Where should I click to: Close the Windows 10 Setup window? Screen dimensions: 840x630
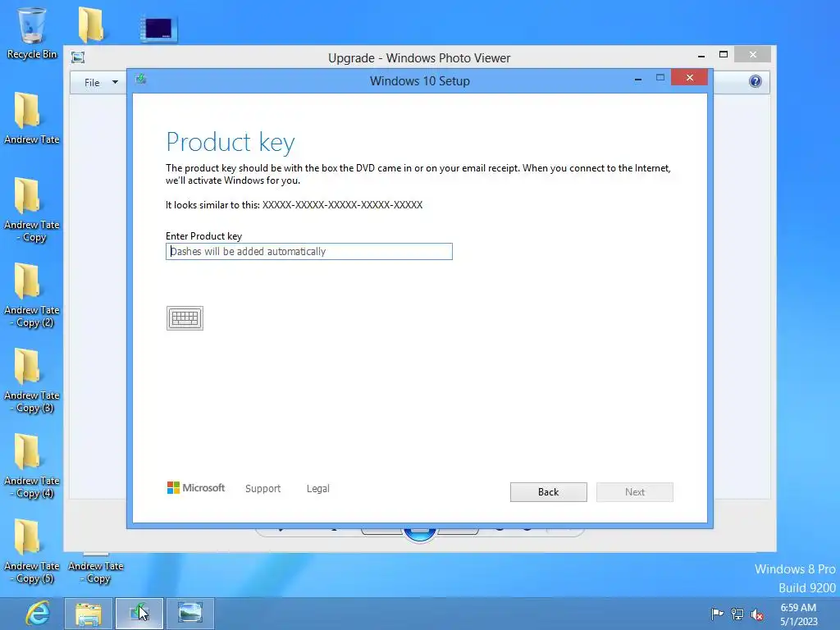(689, 78)
